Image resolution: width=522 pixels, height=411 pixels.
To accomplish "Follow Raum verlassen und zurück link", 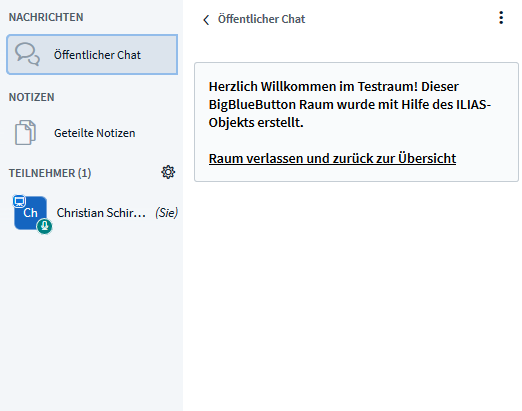I will (332, 158).
